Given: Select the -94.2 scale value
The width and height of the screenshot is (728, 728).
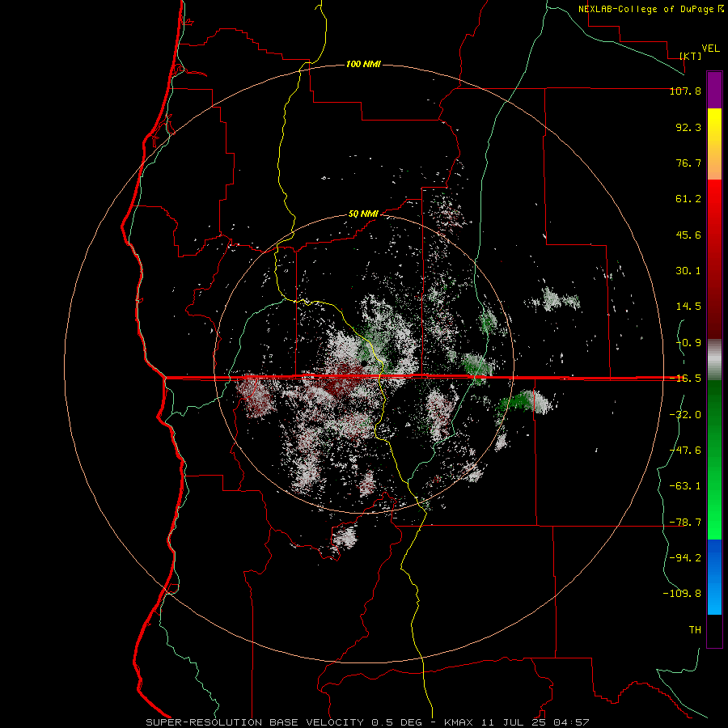Looking at the screenshot, I should [685, 557].
